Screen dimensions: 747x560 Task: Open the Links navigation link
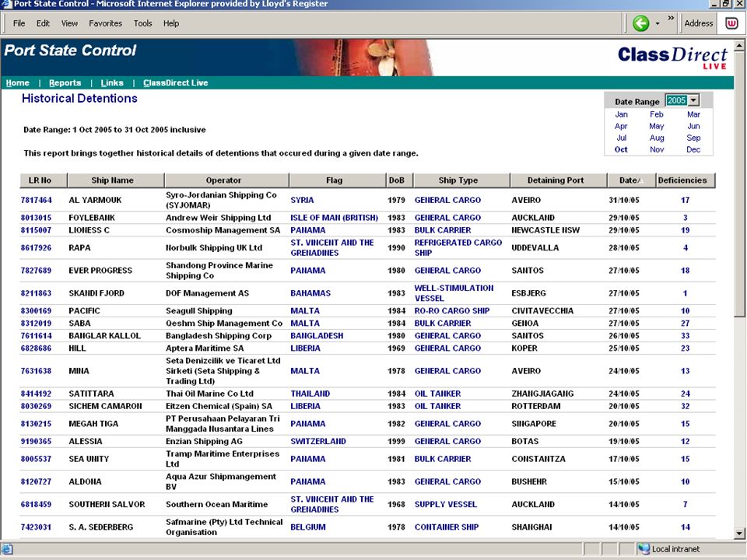tap(112, 83)
